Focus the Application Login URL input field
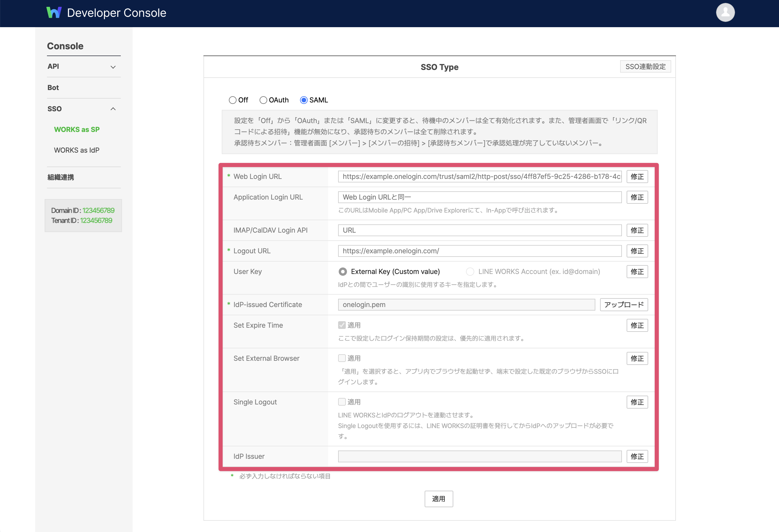779x532 pixels. click(x=479, y=197)
